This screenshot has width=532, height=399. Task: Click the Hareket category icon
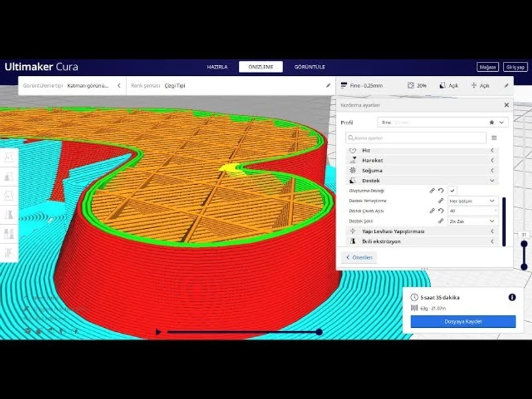click(353, 160)
